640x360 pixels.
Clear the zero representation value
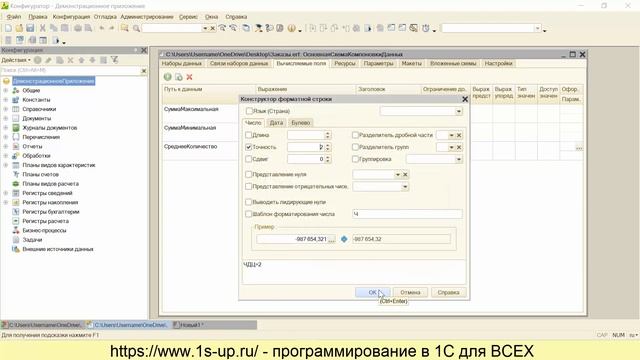tap(405, 174)
